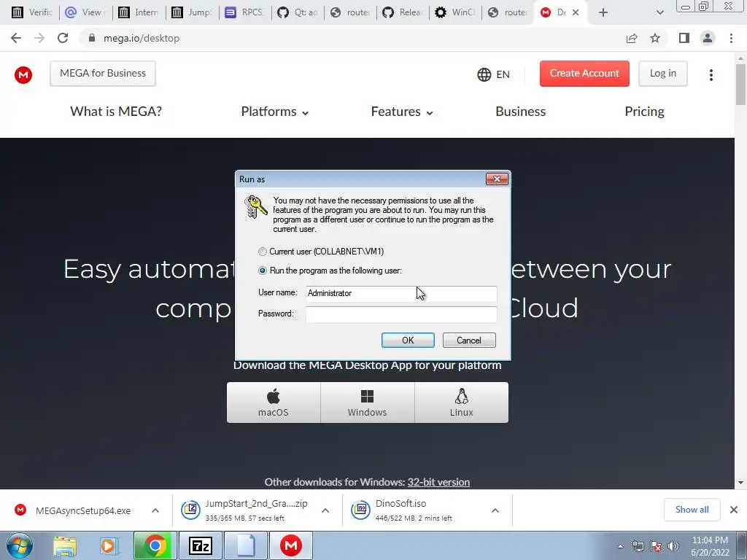View site info via the padlock icon
Screen dimensions: 747x560
92,38
